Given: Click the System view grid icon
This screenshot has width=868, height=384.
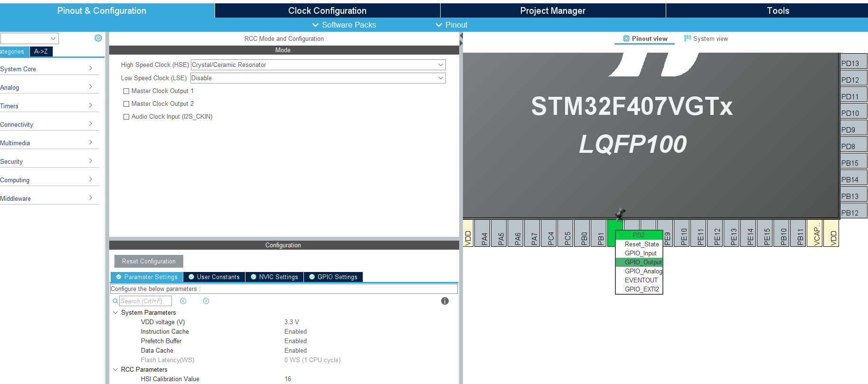Looking at the screenshot, I should (x=688, y=38).
